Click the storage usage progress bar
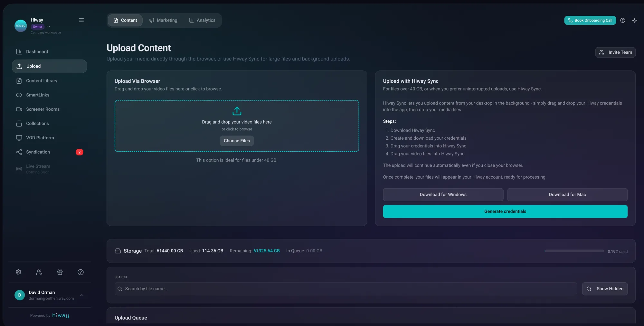This screenshot has height=326, width=644. coord(574,251)
